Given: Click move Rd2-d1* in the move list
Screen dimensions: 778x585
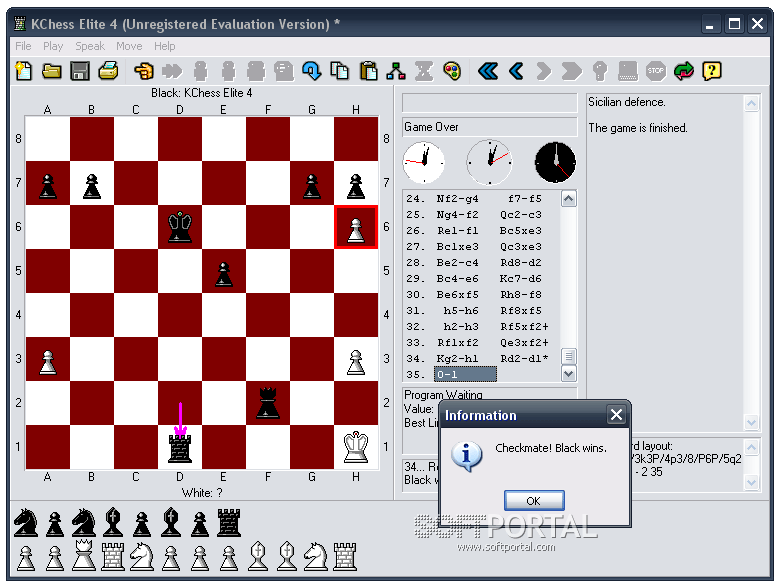Looking at the screenshot, I should pyautogui.click(x=524, y=358).
